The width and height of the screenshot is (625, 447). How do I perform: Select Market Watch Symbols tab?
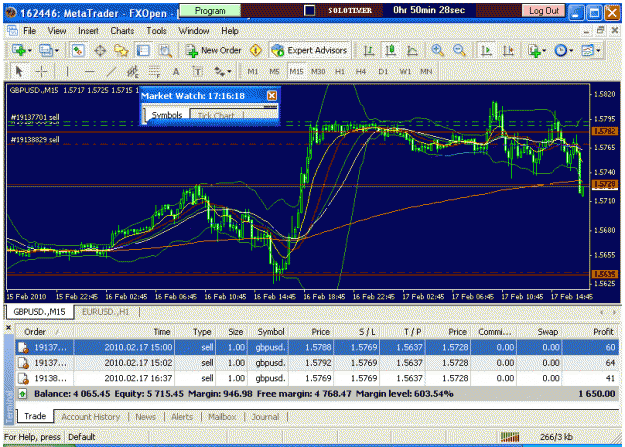(167, 115)
